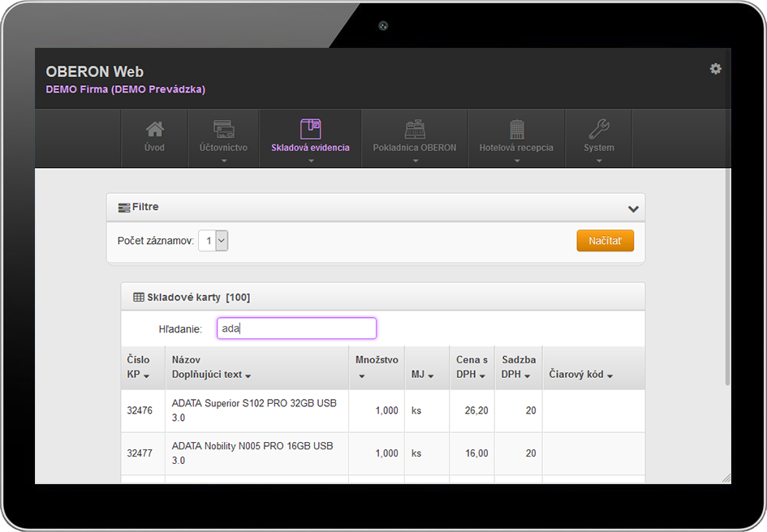Open the Hotelová recepcia menu label
The width and height of the screenshot is (767, 532).
tap(516, 148)
